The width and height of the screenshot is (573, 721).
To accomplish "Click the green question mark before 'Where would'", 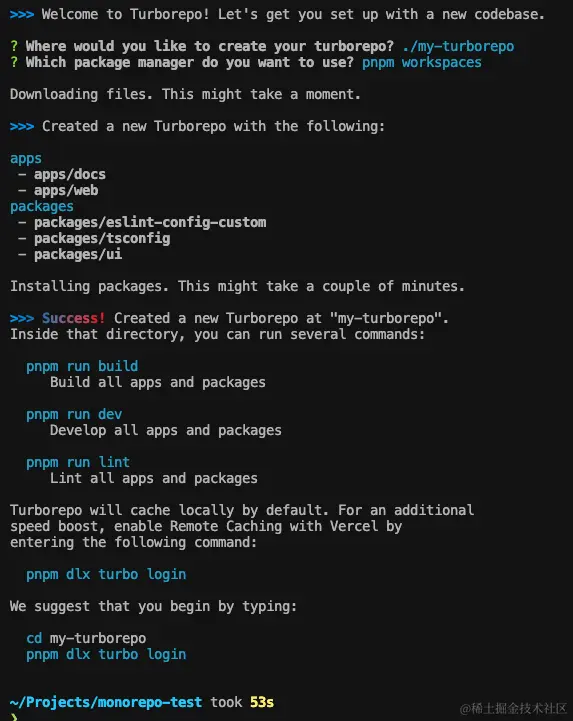I will (14, 46).
